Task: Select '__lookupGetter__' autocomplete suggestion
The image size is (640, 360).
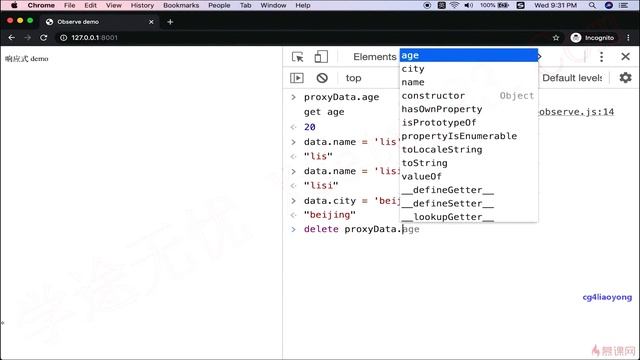Action: 469,217
